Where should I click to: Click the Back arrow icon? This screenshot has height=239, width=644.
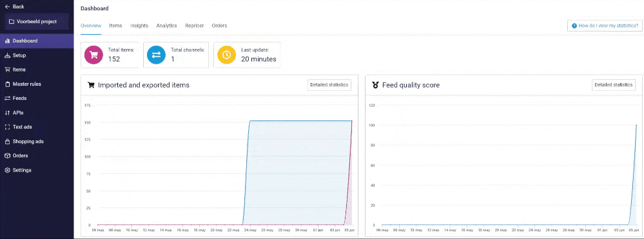pyautogui.click(x=7, y=7)
